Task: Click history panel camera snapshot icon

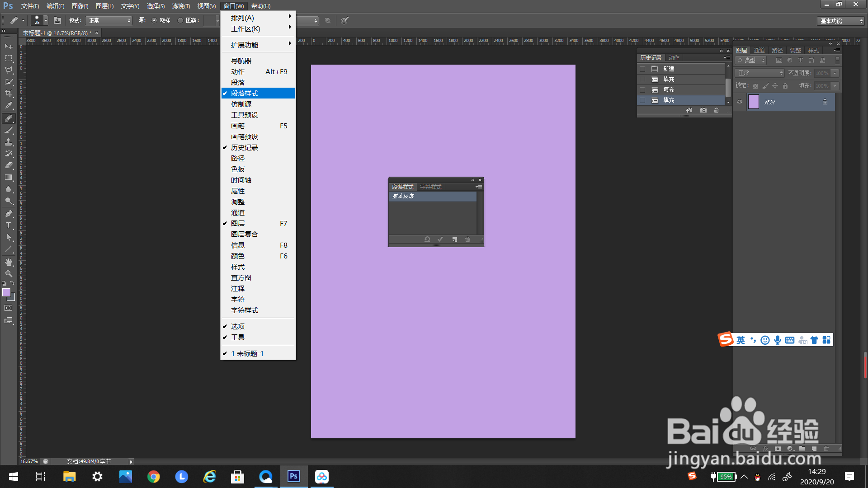Action: pos(703,110)
